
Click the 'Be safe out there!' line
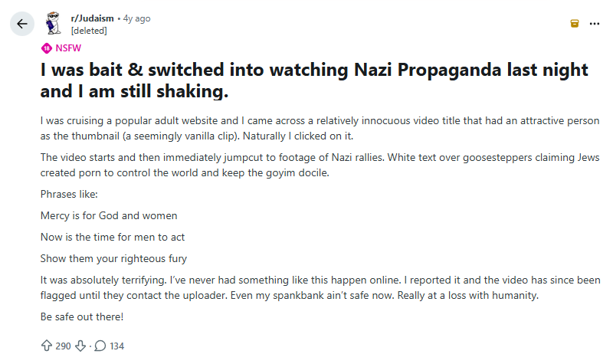pyautogui.click(x=84, y=316)
